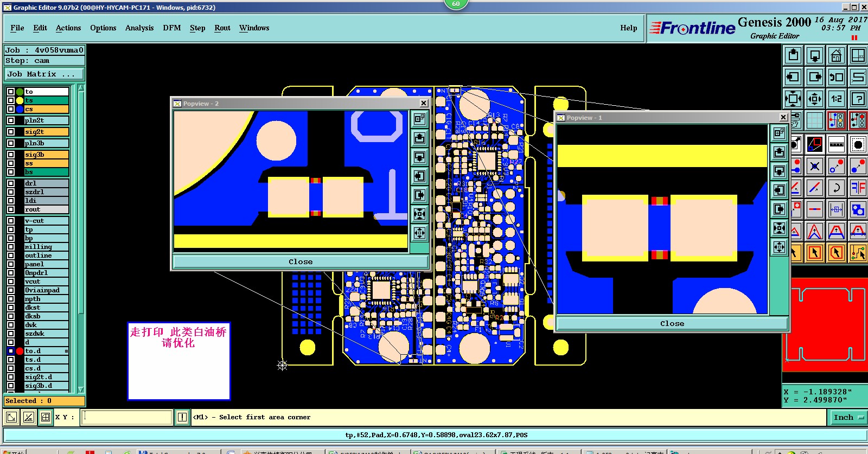Open the Edit menu

(40, 28)
